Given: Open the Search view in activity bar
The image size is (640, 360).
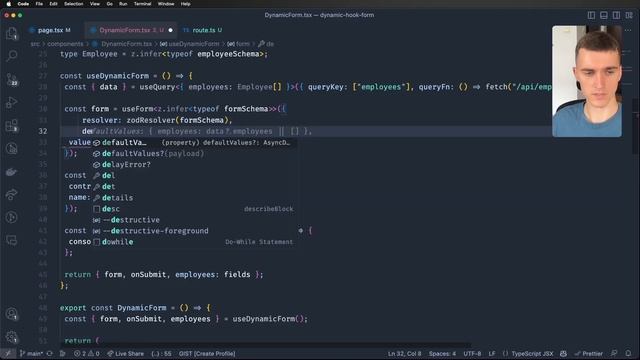Looking at the screenshot, I should click(12, 56).
